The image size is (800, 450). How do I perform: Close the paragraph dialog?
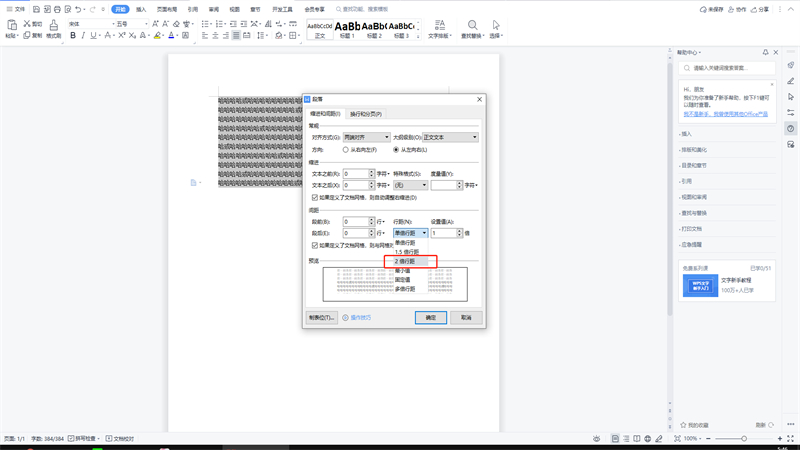(x=479, y=99)
